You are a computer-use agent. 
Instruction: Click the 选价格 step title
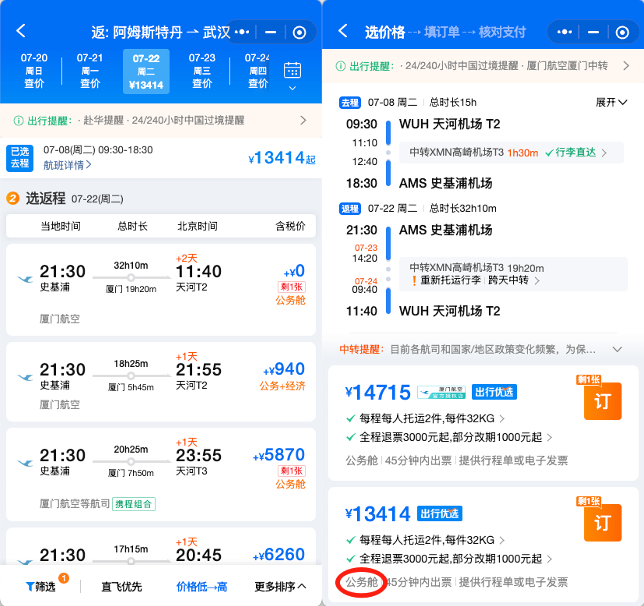(x=385, y=32)
